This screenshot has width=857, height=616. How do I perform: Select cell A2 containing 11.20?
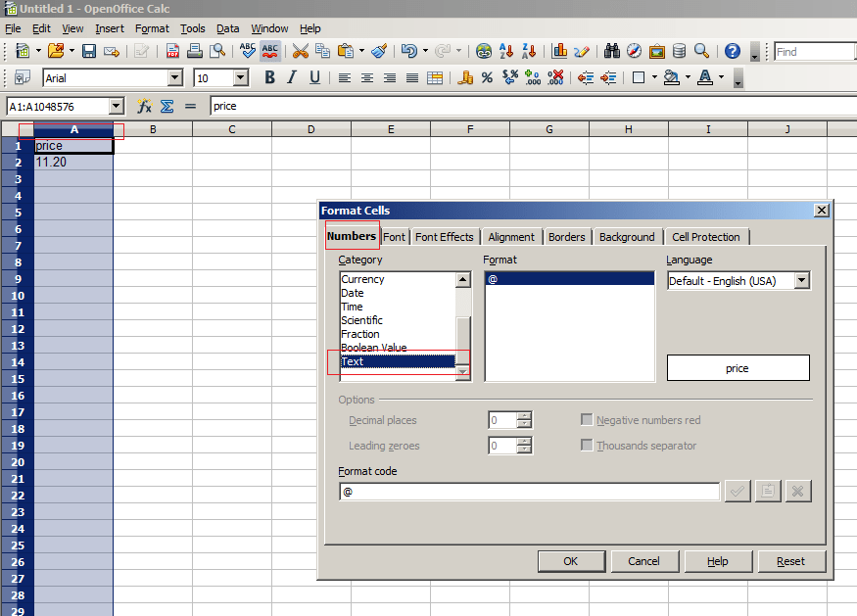(73, 163)
